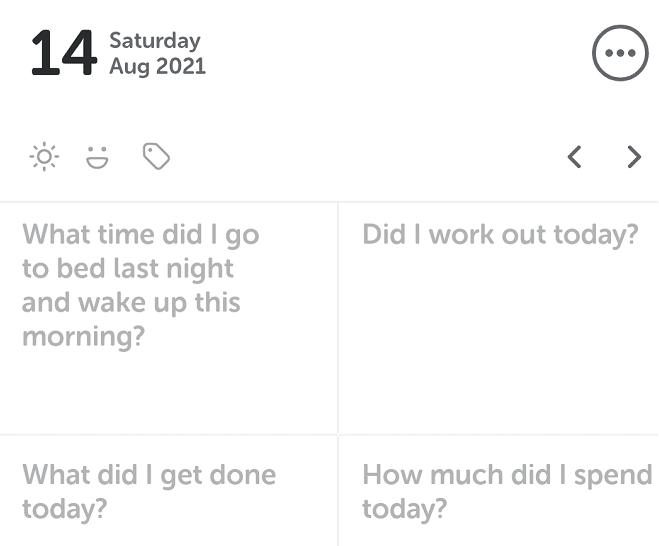Select the "Did I work out today?" prompt

tap(499, 235)
